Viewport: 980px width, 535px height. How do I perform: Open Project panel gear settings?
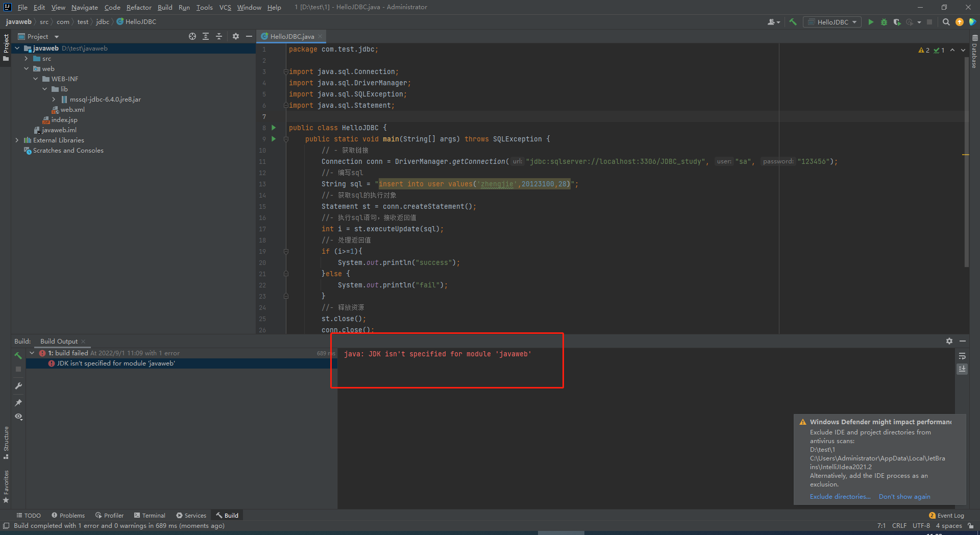[235, 36]
